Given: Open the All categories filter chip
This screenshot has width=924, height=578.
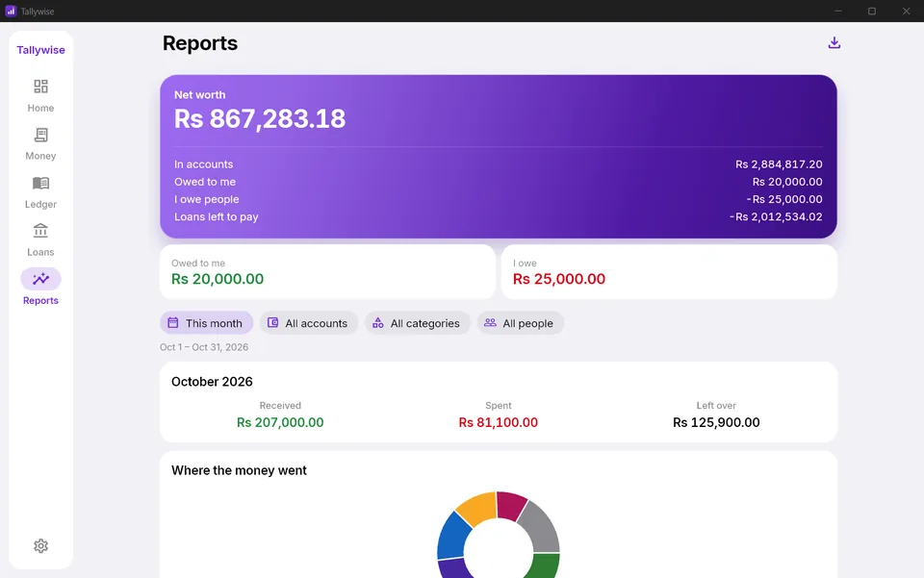Looking at the screenshot, I should 417,323.
